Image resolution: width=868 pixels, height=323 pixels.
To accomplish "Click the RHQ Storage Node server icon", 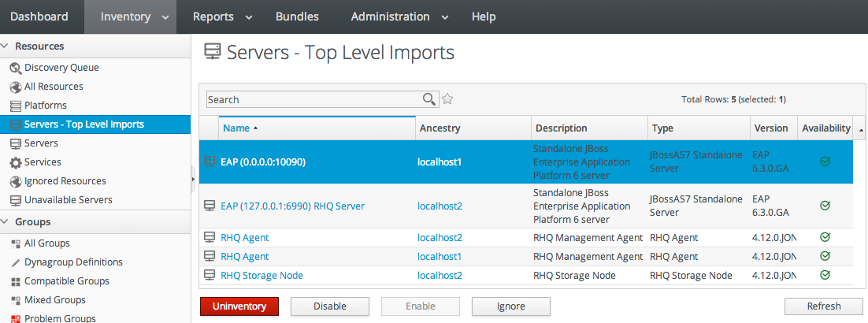I will [210, 276].
